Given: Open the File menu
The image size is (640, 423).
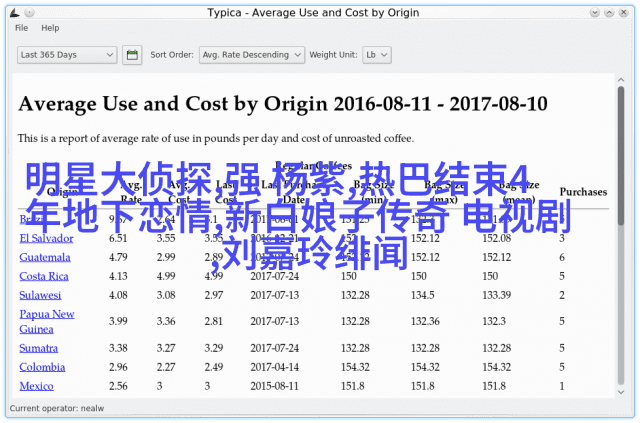Looking at the screenshot, I should [21, 28].
